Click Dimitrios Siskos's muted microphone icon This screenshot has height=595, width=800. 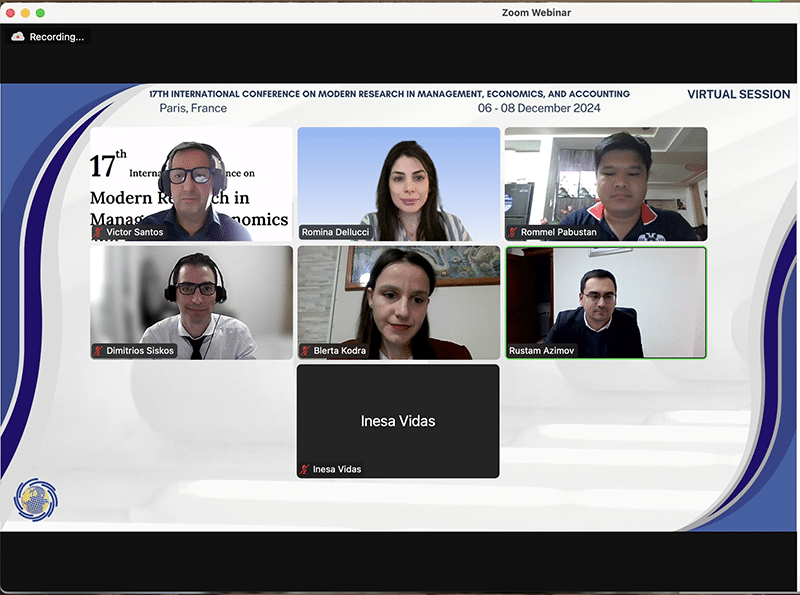click(x=98, y=351)
